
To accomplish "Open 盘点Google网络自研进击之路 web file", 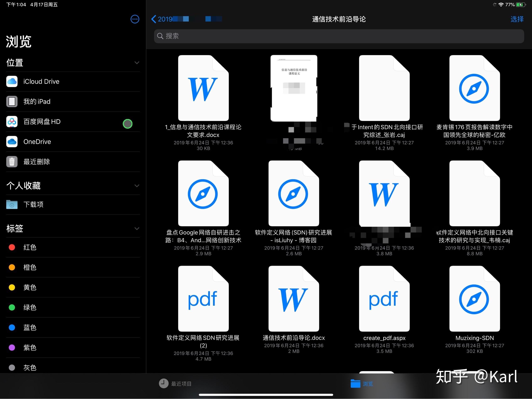I will point(203,193).
